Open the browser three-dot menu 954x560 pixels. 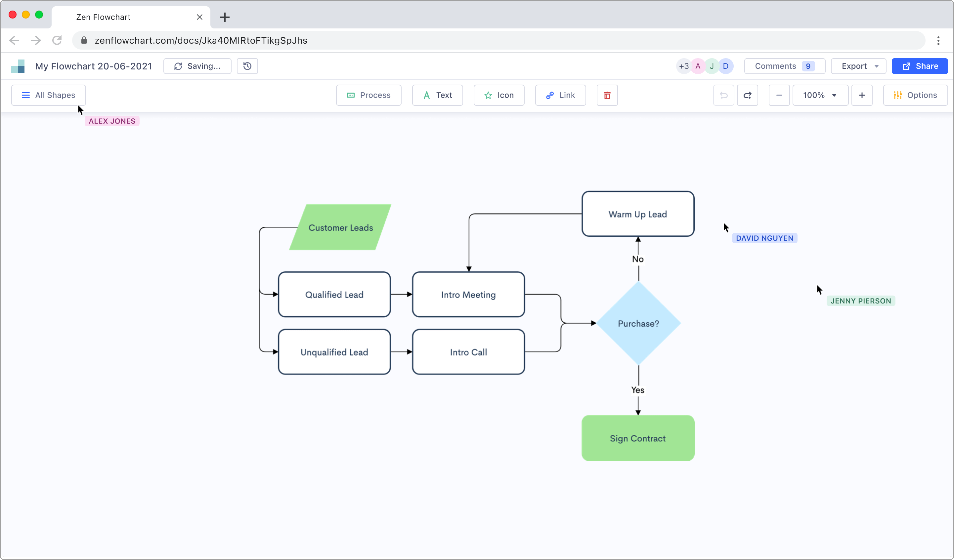[938, 40]
